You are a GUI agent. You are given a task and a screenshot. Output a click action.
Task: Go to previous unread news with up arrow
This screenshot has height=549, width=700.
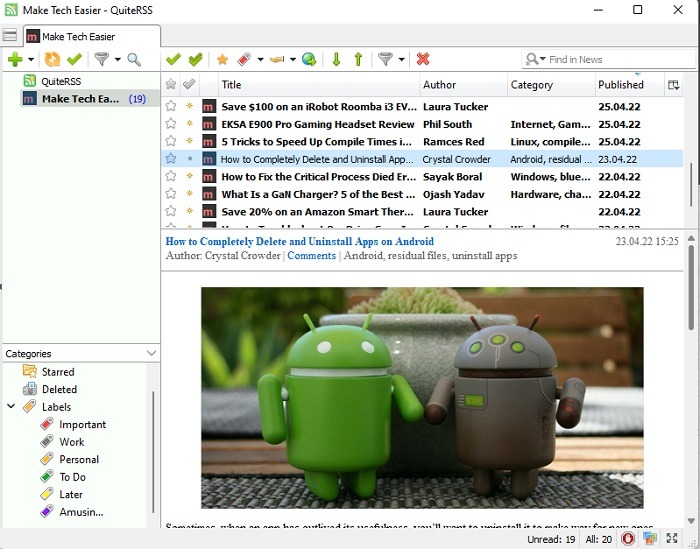[x=357, y=60]
